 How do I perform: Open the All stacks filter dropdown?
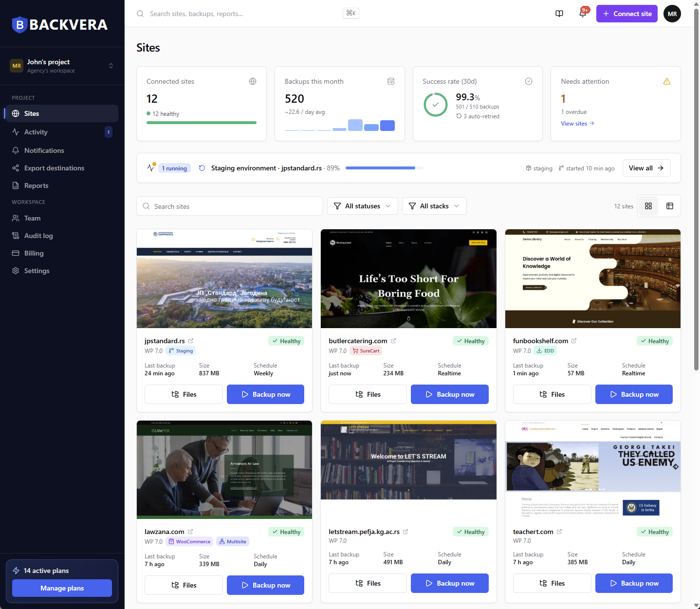434,206
